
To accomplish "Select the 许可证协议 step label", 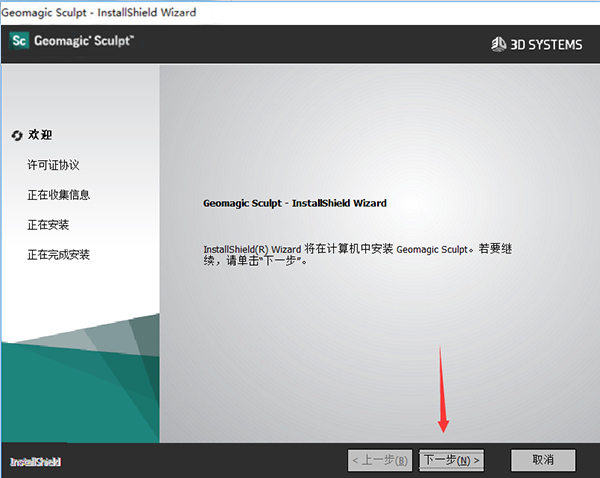I will tap(53, 165).
